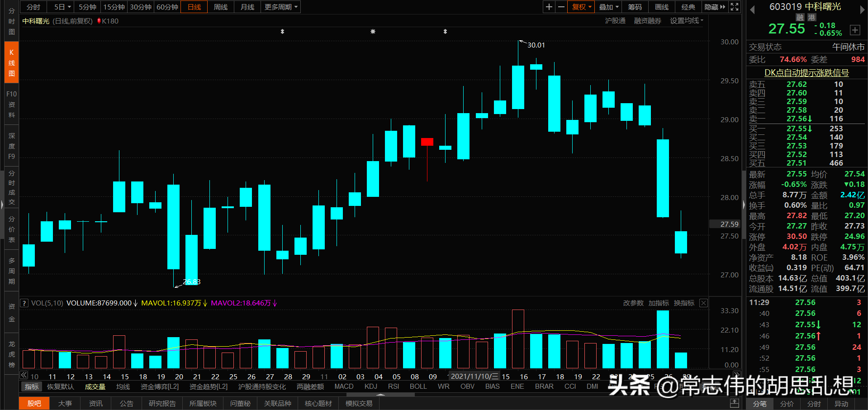Switch to 分时图 in the left sidebar
This screenshot has width=868, height=410.
(11, 21)
